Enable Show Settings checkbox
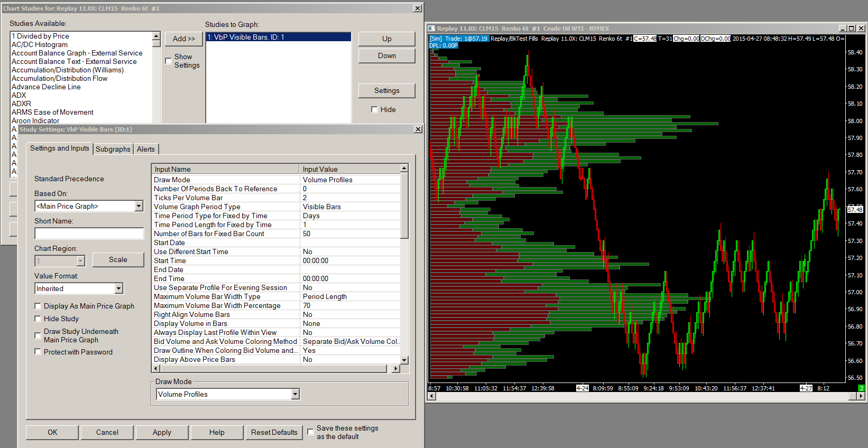 (169, 61)
